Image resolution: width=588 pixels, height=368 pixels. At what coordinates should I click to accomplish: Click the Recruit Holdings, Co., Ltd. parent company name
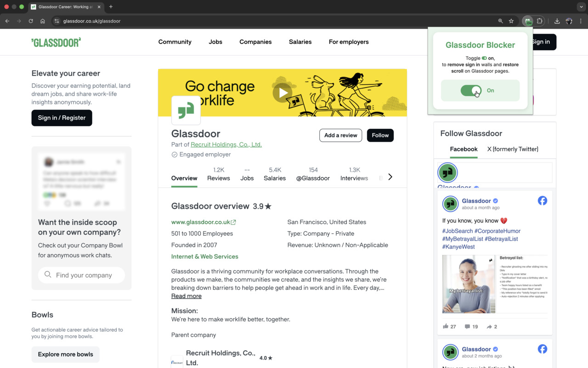(220, 357)
